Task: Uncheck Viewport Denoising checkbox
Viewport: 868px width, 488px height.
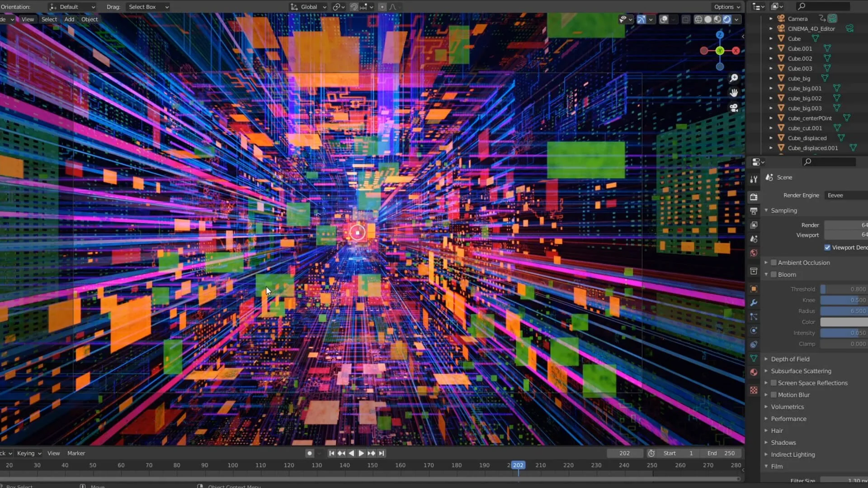Action: (827, 248)
